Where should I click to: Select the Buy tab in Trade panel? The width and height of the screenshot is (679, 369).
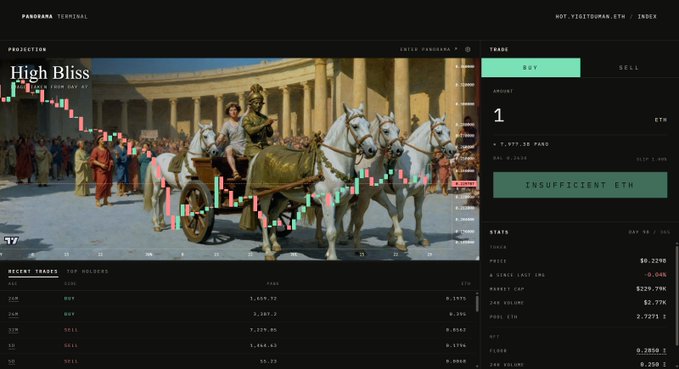tap(530, 68)
